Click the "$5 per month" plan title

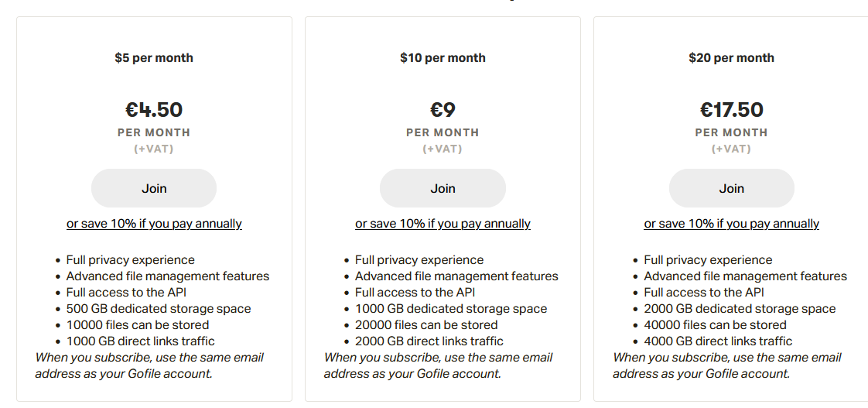point(154,58)
